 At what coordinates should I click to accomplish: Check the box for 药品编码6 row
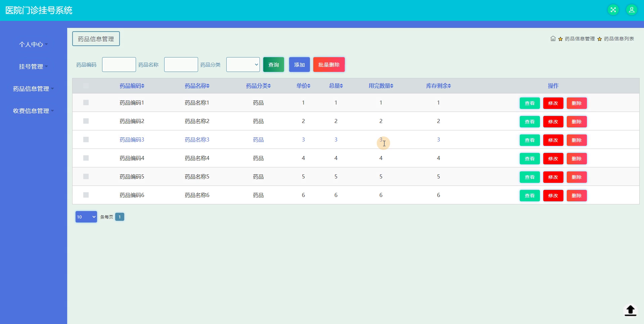(86, 195)
